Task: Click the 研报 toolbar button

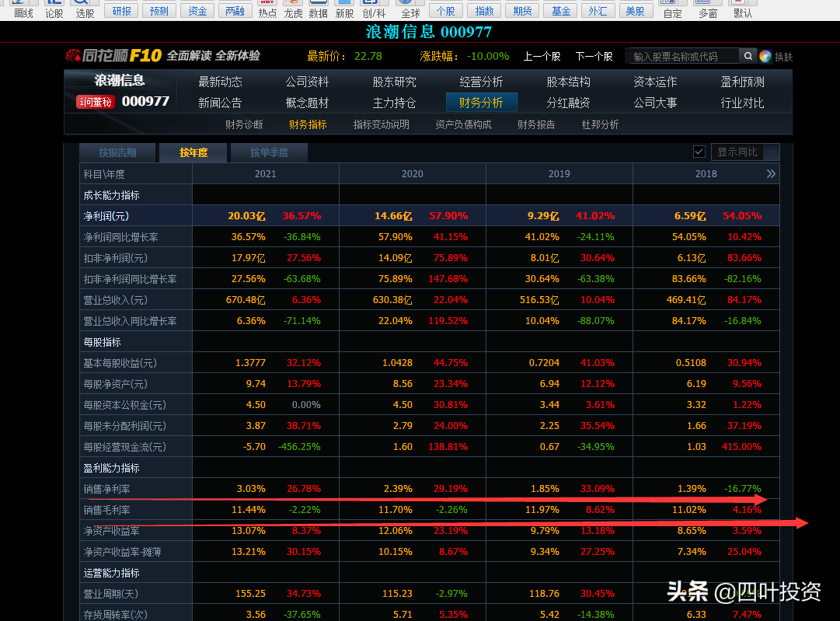Action: tap(121, 11)
